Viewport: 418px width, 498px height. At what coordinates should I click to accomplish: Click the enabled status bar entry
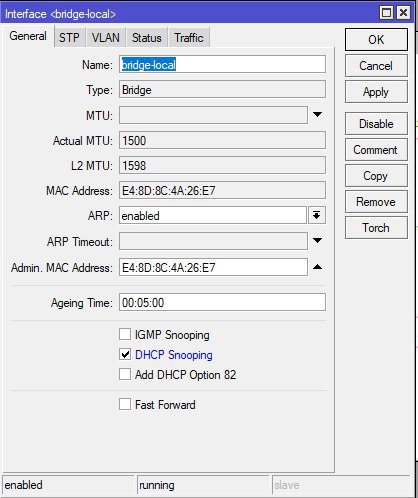68,485
